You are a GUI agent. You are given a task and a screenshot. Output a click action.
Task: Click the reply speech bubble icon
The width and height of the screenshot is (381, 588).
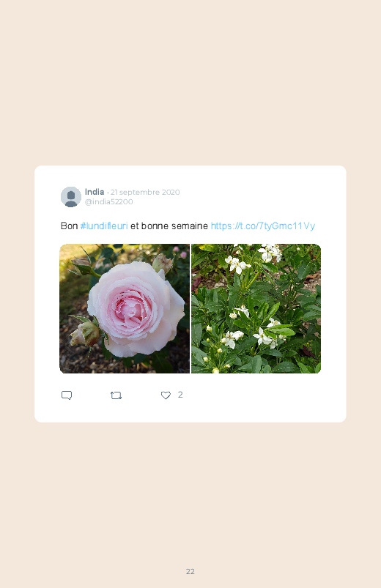pos(67,395)
